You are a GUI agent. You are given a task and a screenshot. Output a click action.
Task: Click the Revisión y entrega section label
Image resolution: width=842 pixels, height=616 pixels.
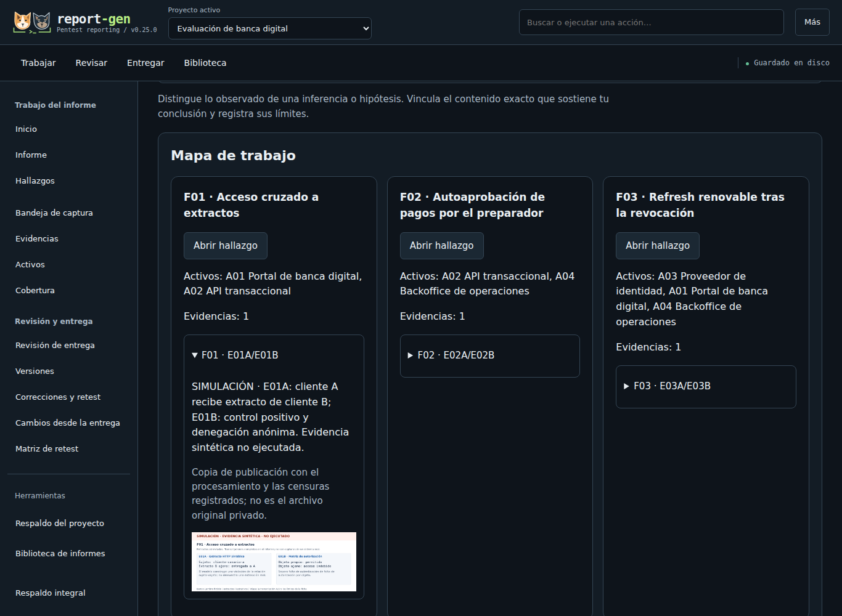pyautogui.click(x=54, y=322)
